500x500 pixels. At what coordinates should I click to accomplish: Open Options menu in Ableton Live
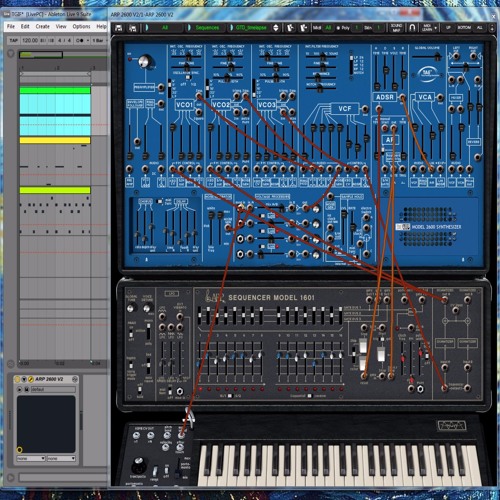tap(81, 26)
